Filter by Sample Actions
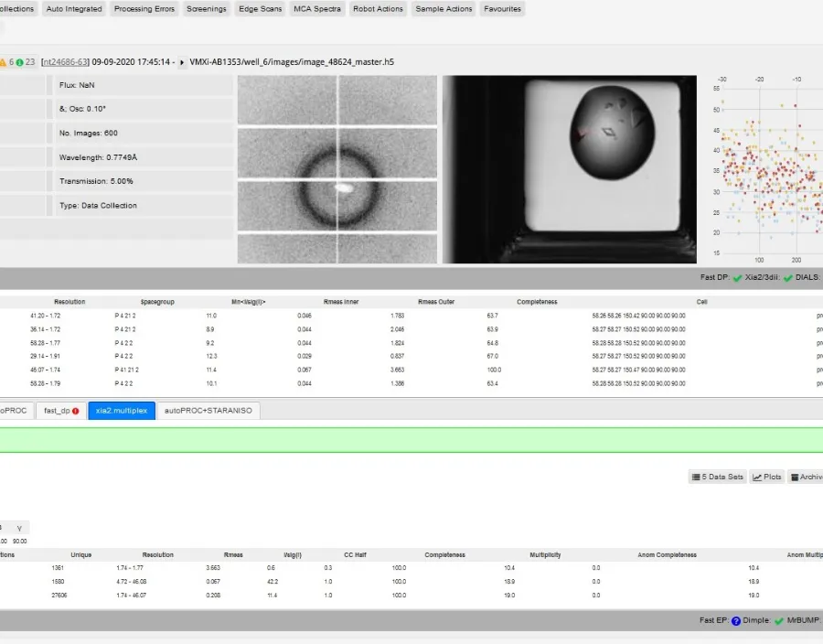This screenshot has width=823, height=644. (444, 9)
